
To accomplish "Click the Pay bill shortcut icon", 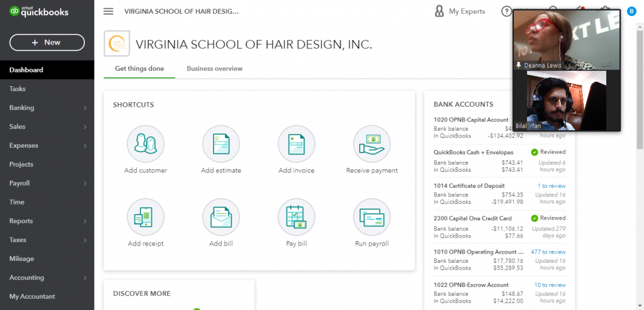I will point(297,217).
